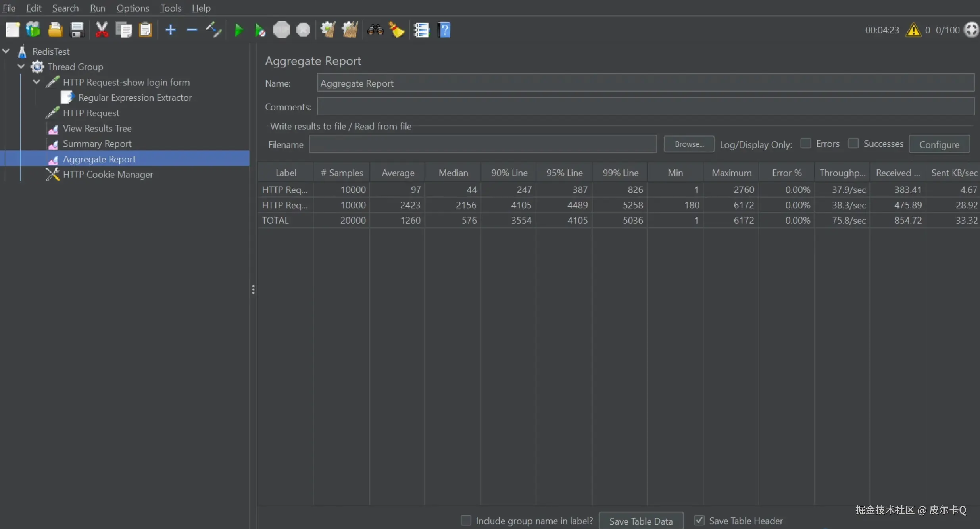
Task: Collapse the RedisTest tree node
Action: pyautogui.click(x=6, y=51)
